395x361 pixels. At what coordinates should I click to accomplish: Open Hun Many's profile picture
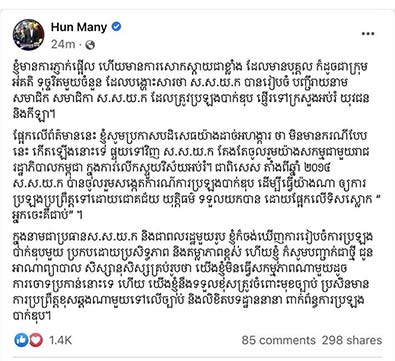[28, 35]
